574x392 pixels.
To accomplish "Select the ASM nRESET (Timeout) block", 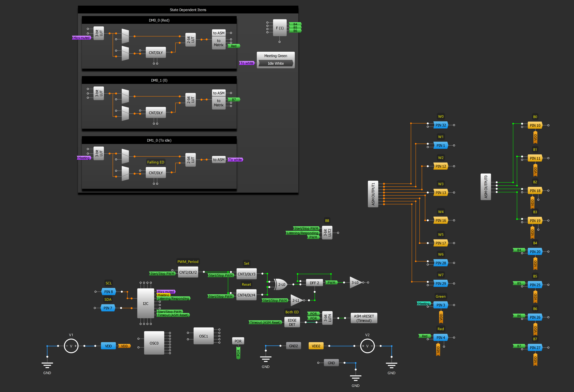I will click(x=364, y=318).
